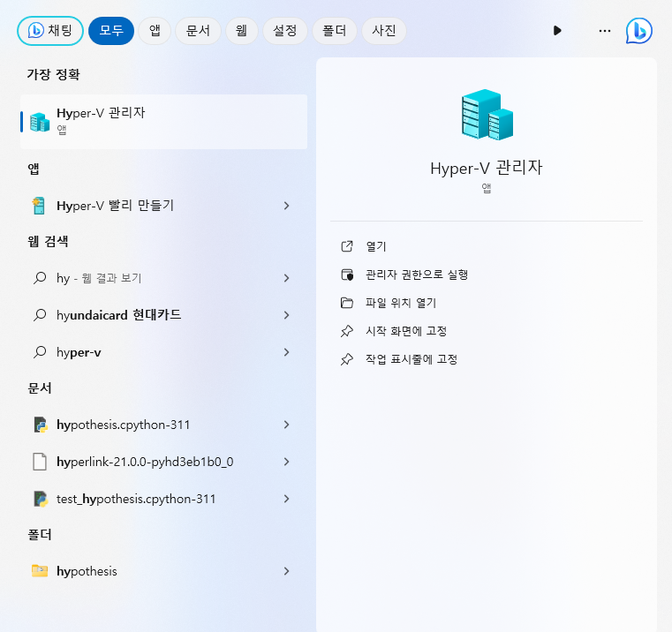Expand hyundaicard 현대카드 chevron
The image size is (672, 632).
[286, 315]
